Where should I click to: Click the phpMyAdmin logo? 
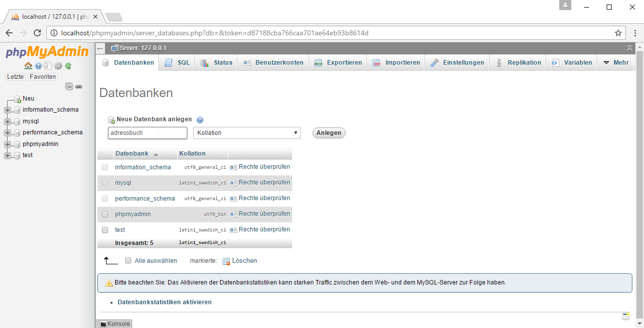(x=47, y=52)
